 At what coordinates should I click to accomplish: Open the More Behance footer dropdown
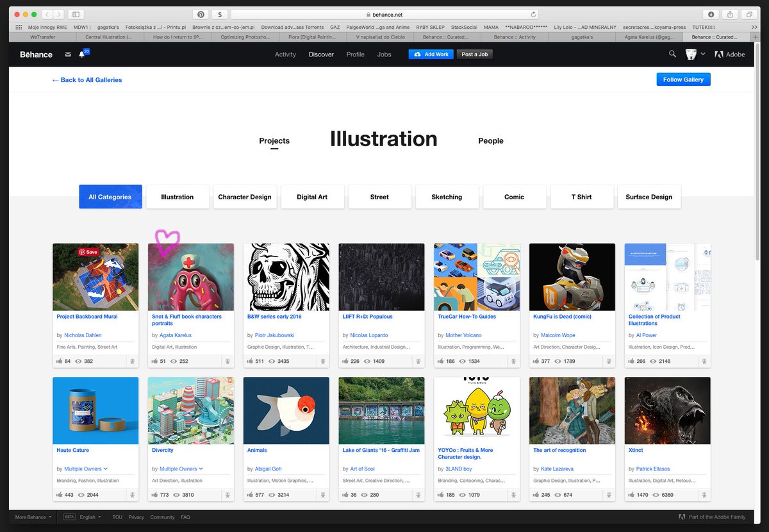pyautogui.click(x=33, y=517)
